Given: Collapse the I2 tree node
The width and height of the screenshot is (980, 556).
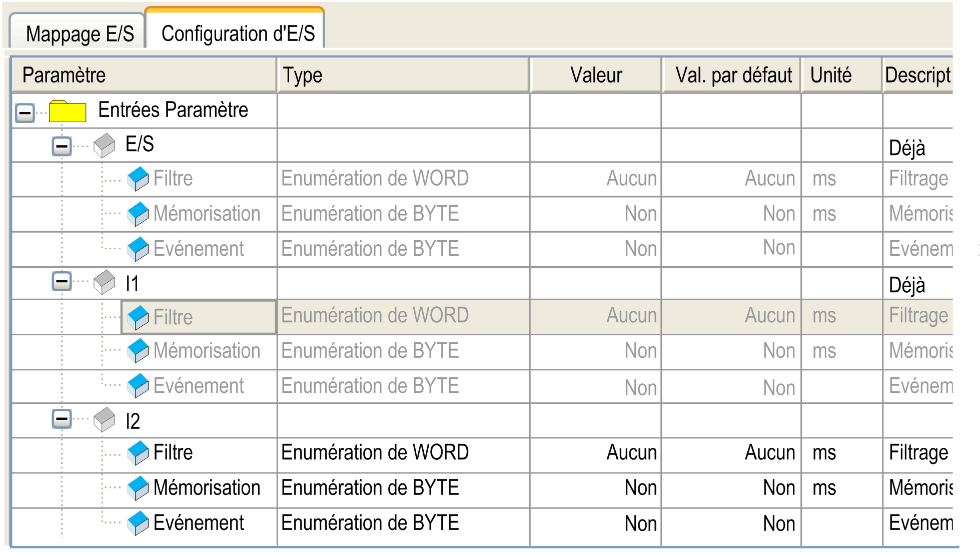Looking at the screenshot, I should tap(62, 418).
